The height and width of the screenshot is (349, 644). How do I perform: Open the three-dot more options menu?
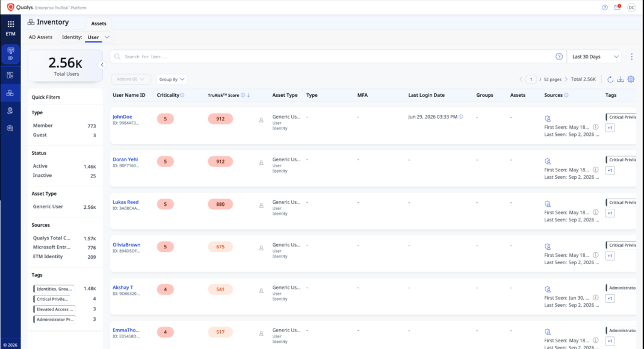[x=632, y=57]
